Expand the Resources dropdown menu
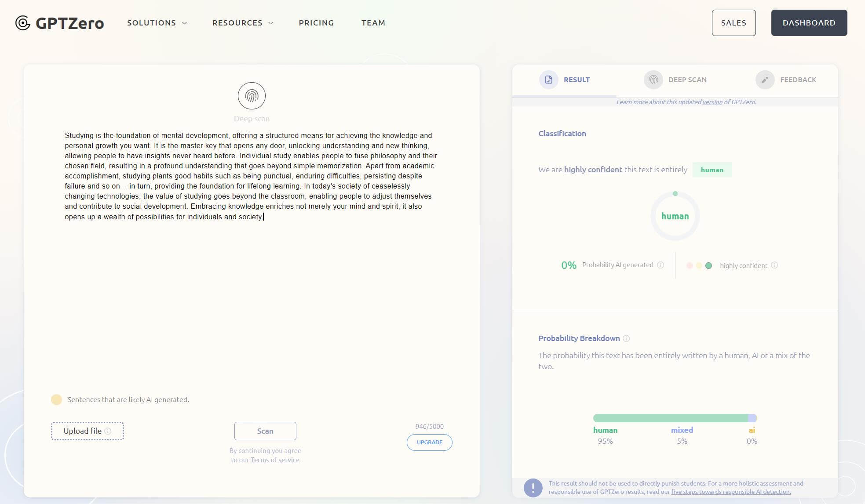 [243, 23]
